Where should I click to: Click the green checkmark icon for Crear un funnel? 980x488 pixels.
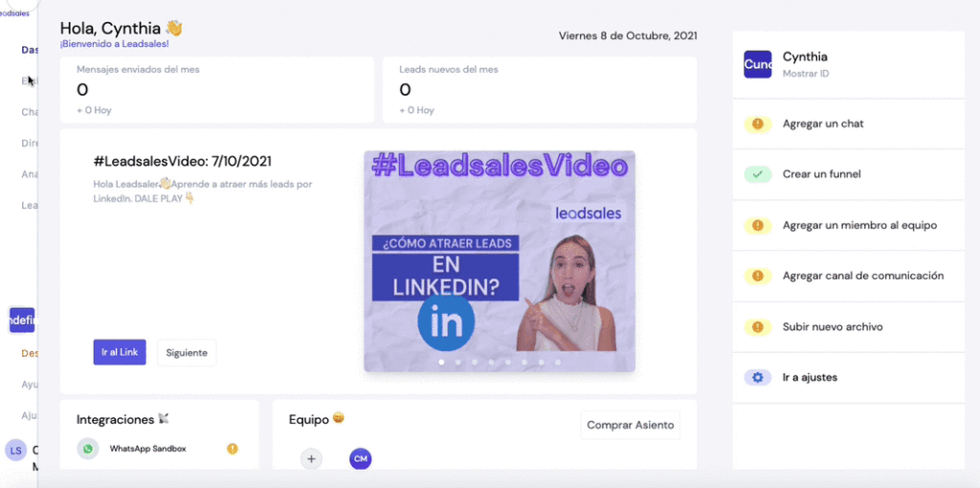coord(758,174)
